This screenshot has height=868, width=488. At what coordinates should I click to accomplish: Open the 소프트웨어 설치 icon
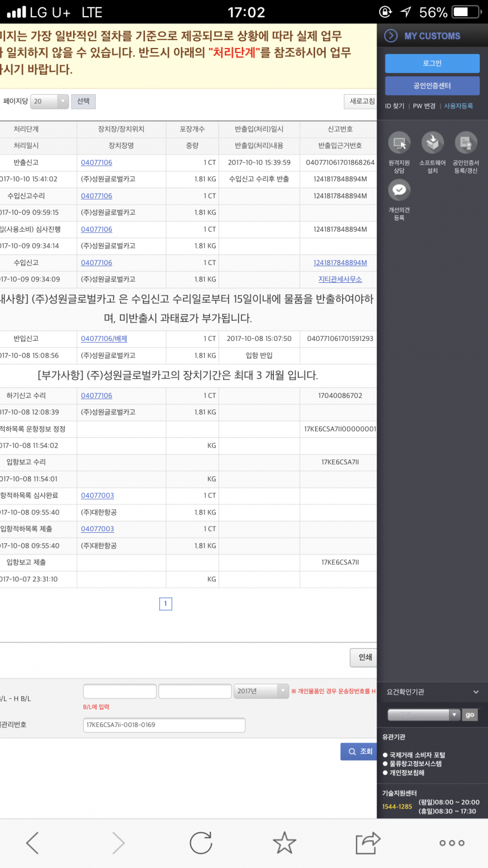click(x=432, y=143)
